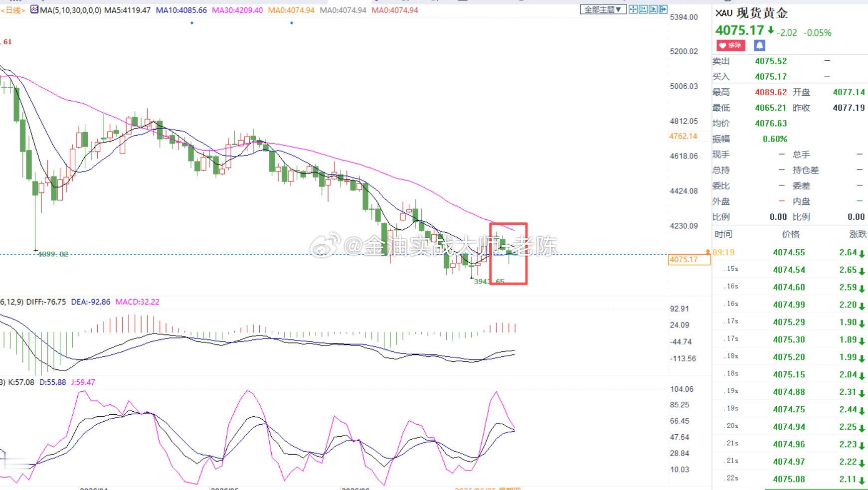Viewport: 868px width, 490px height.
Task: Open the 全部主题 dropdown
Action: click(603, 9)
